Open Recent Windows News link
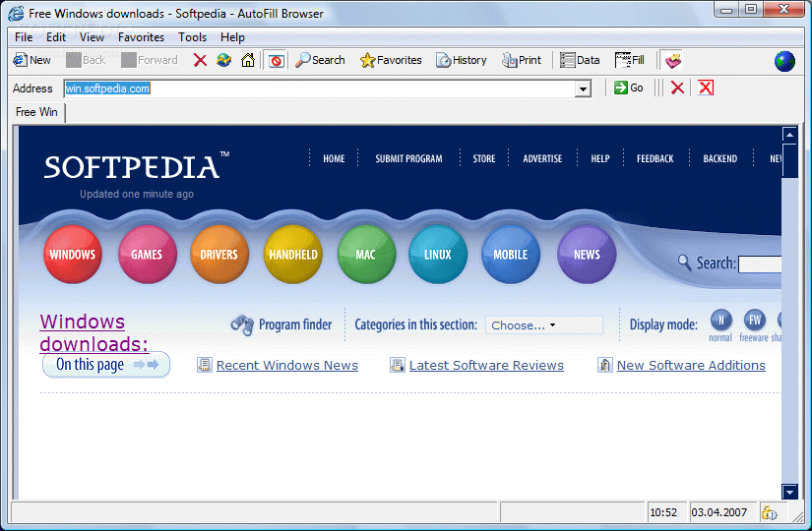This screenshot has height=531, width=812. [286, 366]
